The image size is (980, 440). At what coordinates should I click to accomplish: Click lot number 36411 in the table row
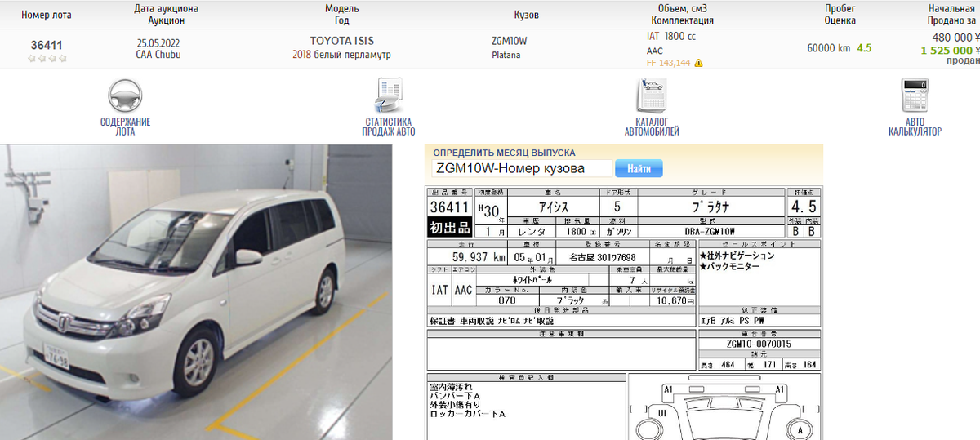[47, 46]
